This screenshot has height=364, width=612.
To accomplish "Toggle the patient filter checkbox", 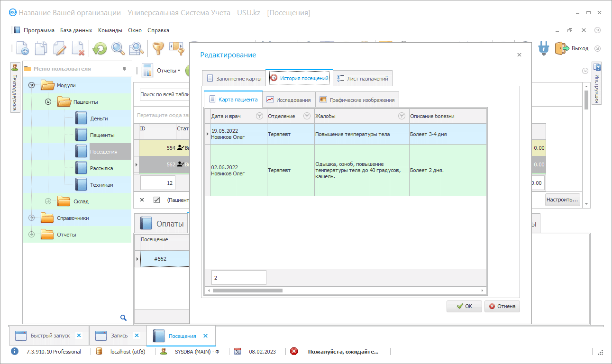I will click(156, 200).
